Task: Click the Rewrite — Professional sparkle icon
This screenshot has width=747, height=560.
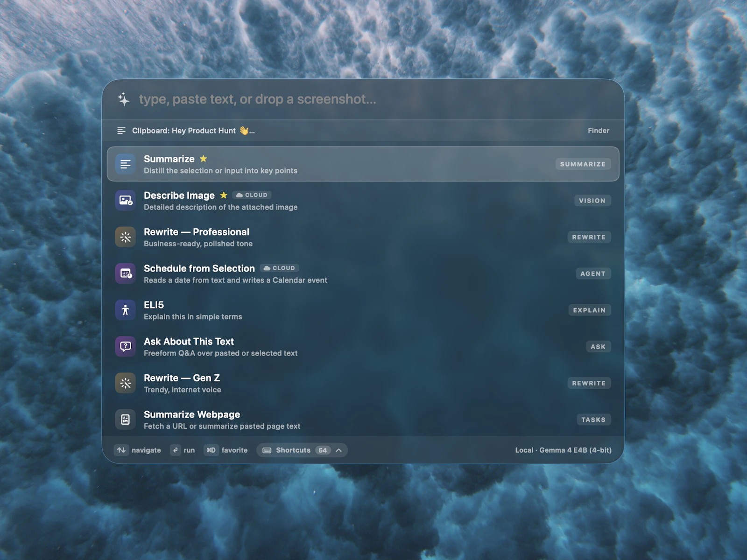Action: (126, 237)
